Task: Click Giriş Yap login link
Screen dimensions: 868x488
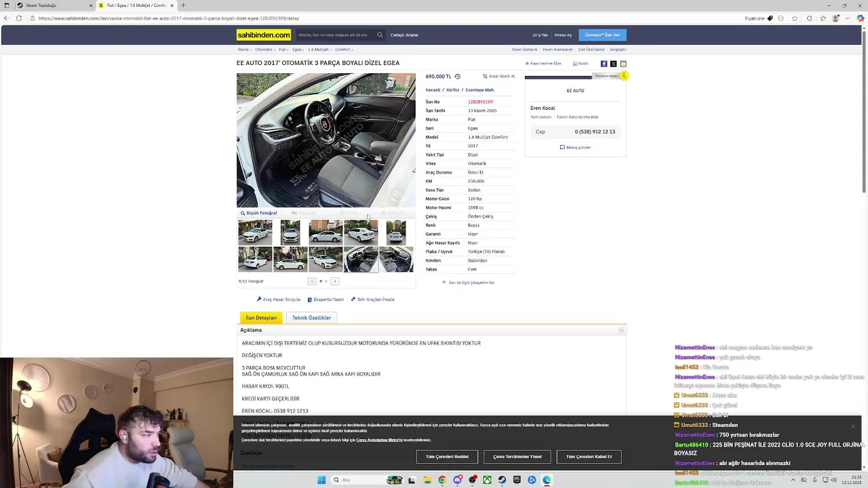Action: click(x=540, y=35)
